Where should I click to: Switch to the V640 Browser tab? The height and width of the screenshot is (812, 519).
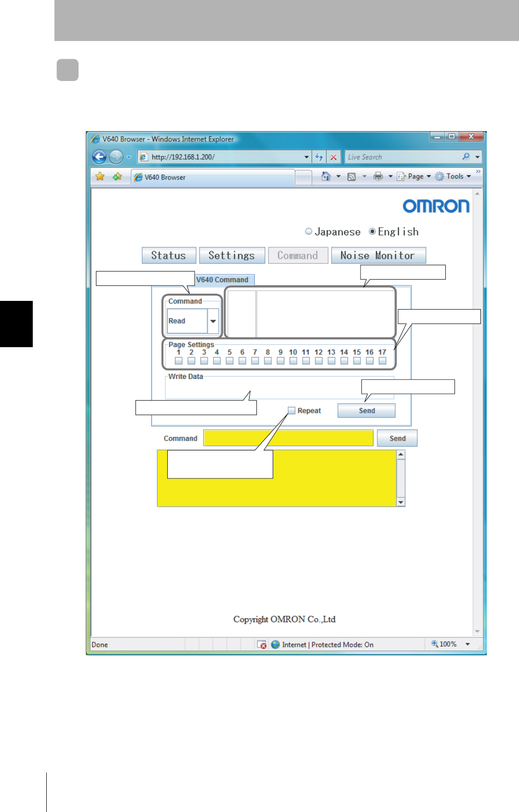point(213,177)
